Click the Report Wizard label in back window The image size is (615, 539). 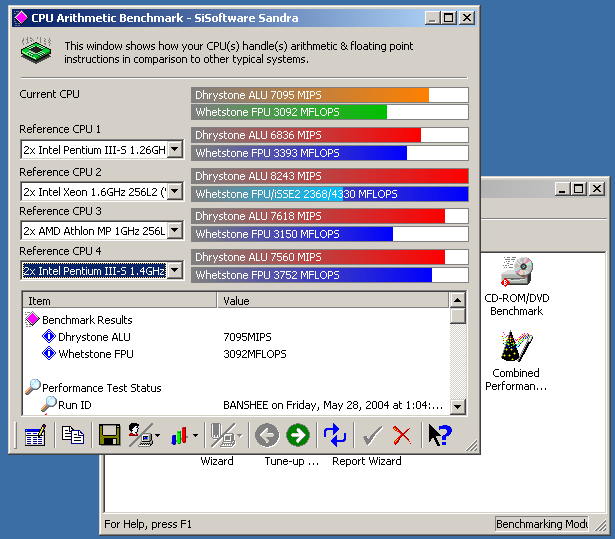coord(367,461)
